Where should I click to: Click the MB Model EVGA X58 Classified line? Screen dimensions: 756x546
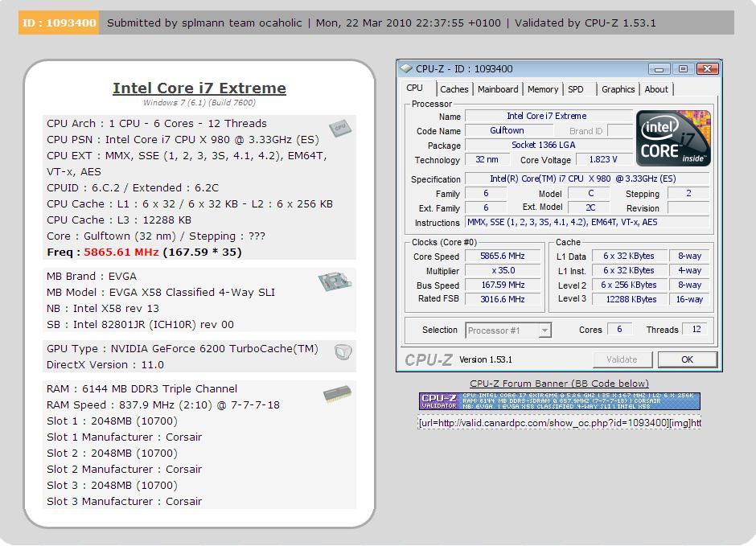tap(161, 293)
